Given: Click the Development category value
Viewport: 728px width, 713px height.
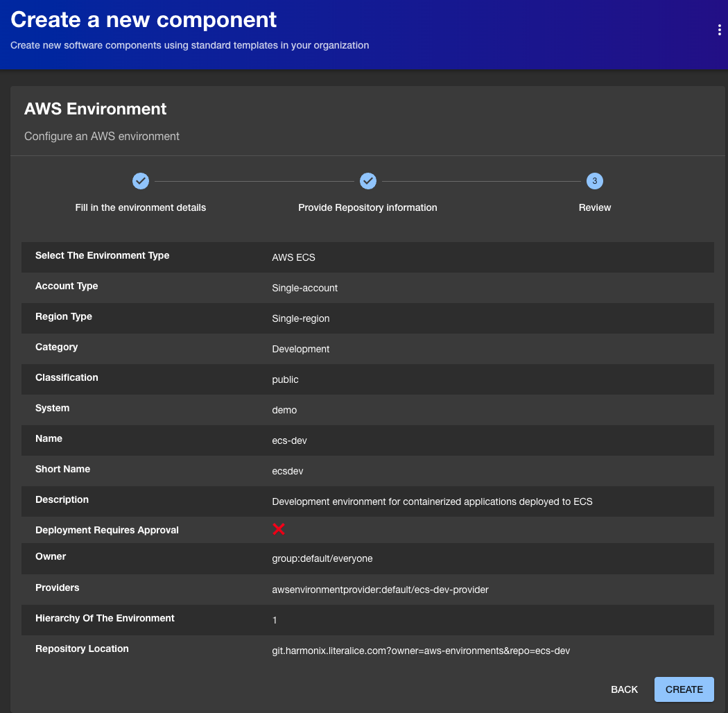Looking at the screenshot, I should (301, 350).
